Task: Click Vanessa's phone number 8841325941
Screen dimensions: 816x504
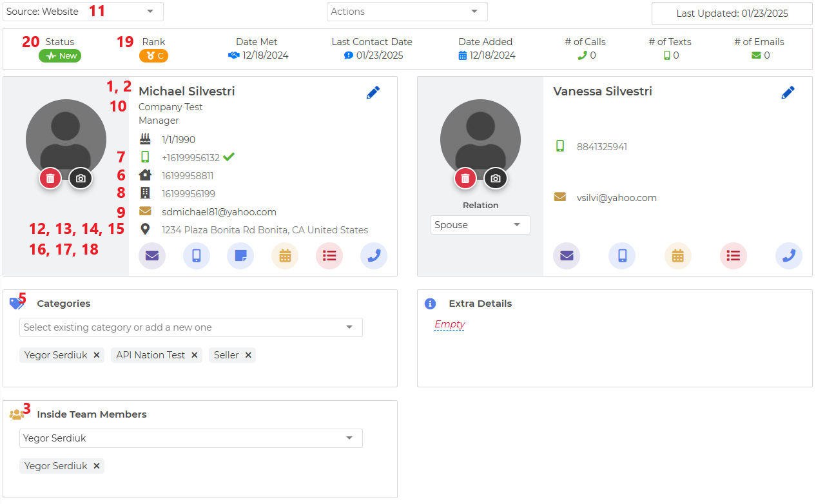Action: [x=602, y=147]
